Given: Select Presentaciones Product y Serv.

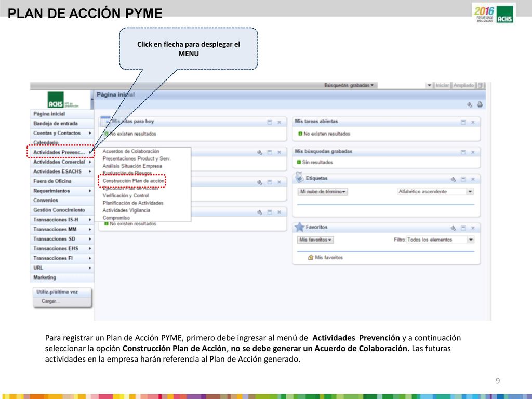Looking at the screenshot, I should [x=137, y=158].
